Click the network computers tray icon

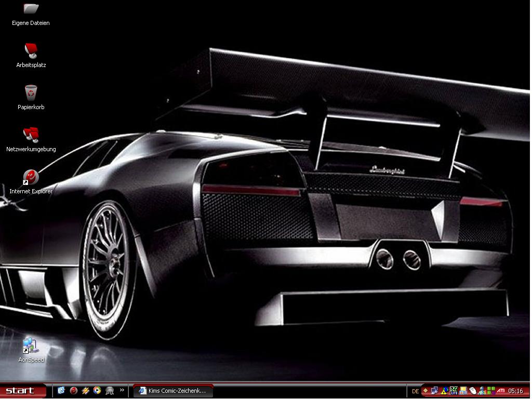click(435, 391)
